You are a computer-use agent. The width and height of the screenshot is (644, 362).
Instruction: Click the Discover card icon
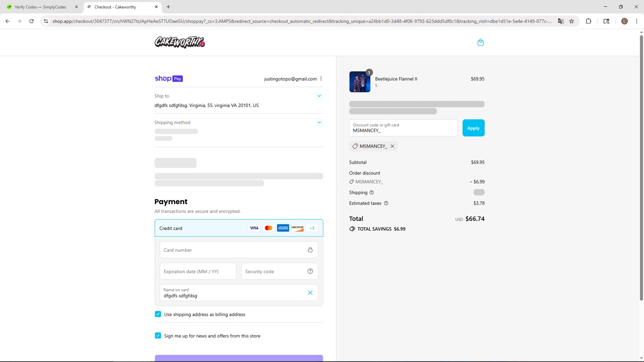(x=298, y=228)
